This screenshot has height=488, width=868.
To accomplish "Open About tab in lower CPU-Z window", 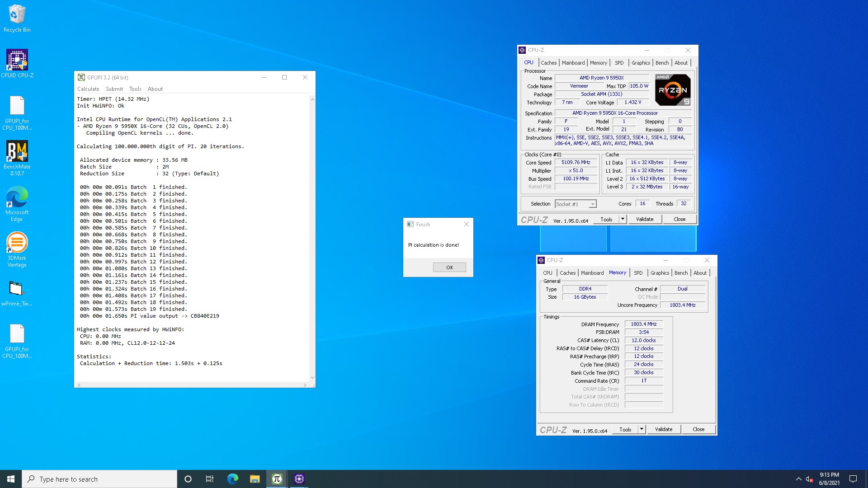I will point(700,273).
